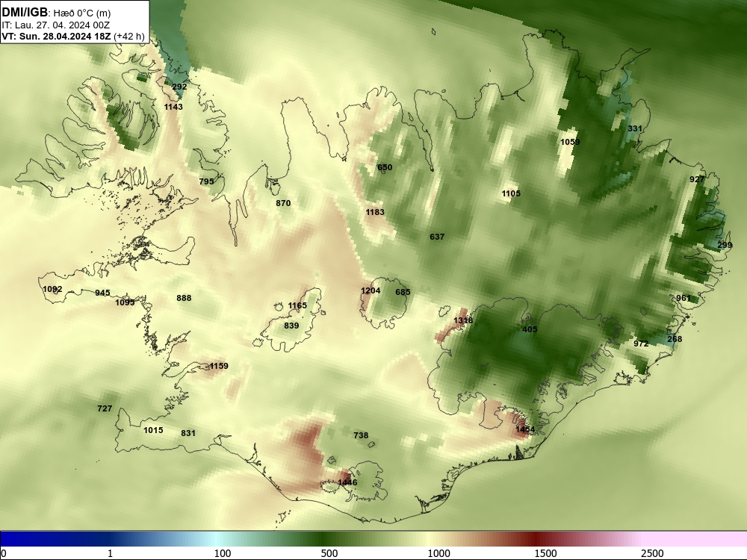Click the 1165 value
The image size is (747, 560).
click(x=297, y=305)
